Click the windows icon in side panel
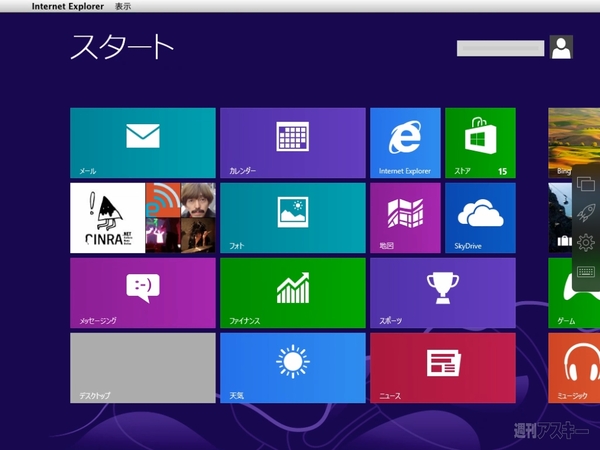Viewport: 600px width, 450px height. 585,184
